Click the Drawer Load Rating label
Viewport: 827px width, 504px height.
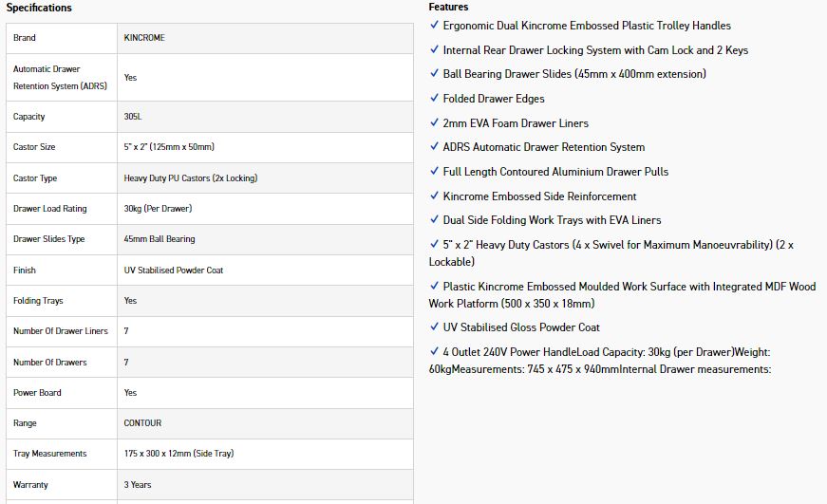pos(49,209)
